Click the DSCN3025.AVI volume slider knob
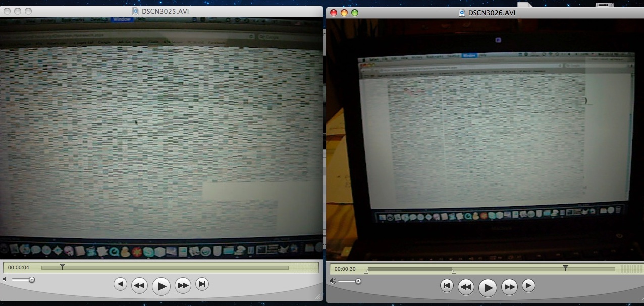Image resolution: width=644 pixels, height=306 pixels. click(x=32, y=279)
